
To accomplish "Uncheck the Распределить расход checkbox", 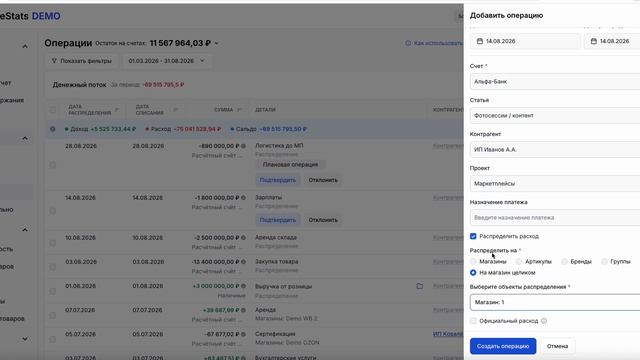I will pos(473,236).
